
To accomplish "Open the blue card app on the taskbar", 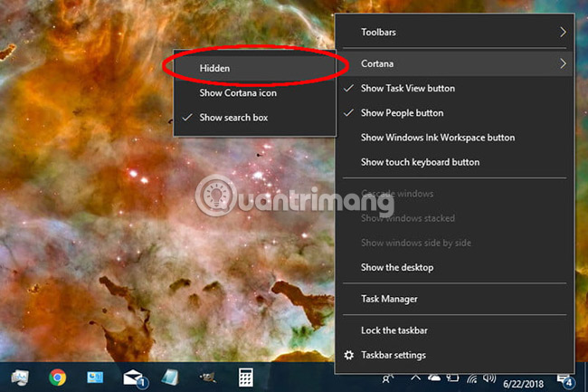I will 95,378.
